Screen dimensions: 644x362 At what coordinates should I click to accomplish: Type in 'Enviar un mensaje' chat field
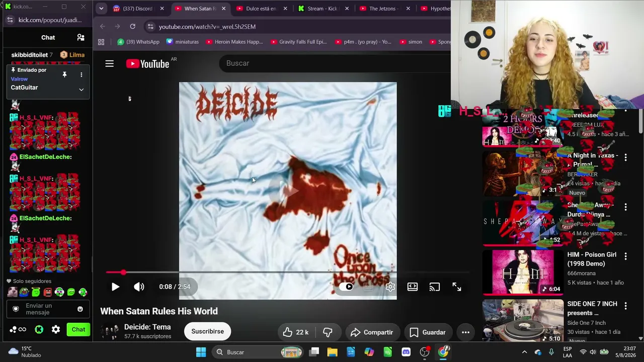click(x=47, y=309)
